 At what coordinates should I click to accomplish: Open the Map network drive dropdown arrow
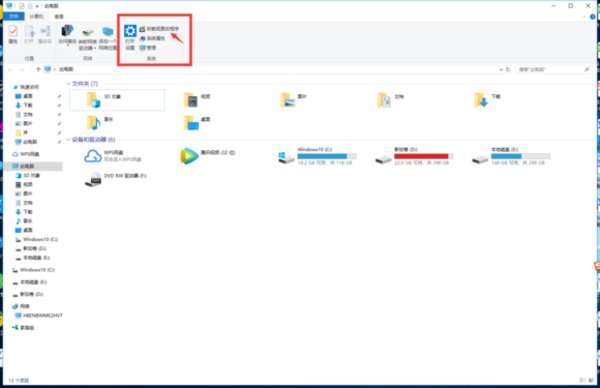[95, 48]
